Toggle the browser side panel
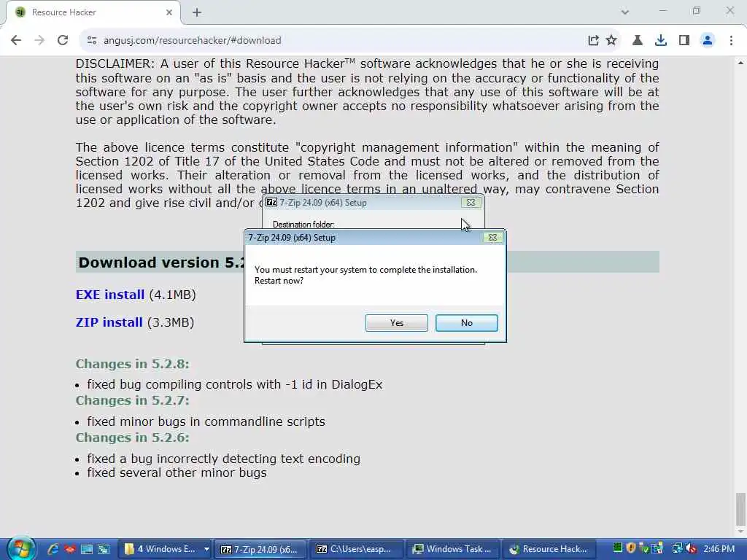 click(684, 41)
